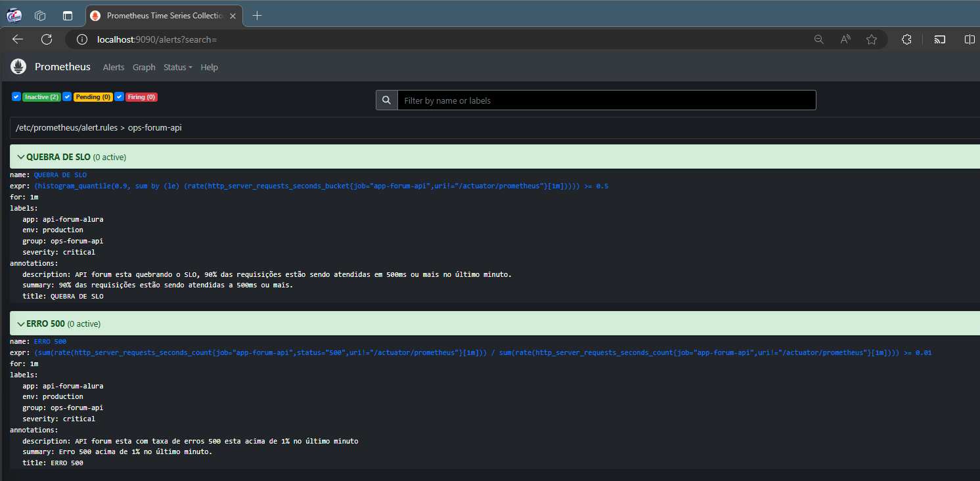The height and width of the screenshot is (481, 980).
Task: Add page to favorites with star icon
Action: pyautogui.click(x=872, y=39)
